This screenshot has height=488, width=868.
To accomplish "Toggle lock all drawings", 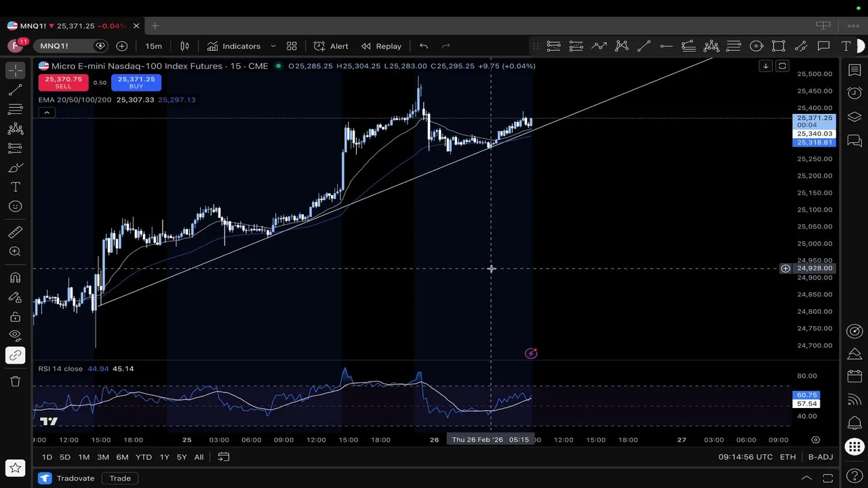I will [x=15, y=317].
